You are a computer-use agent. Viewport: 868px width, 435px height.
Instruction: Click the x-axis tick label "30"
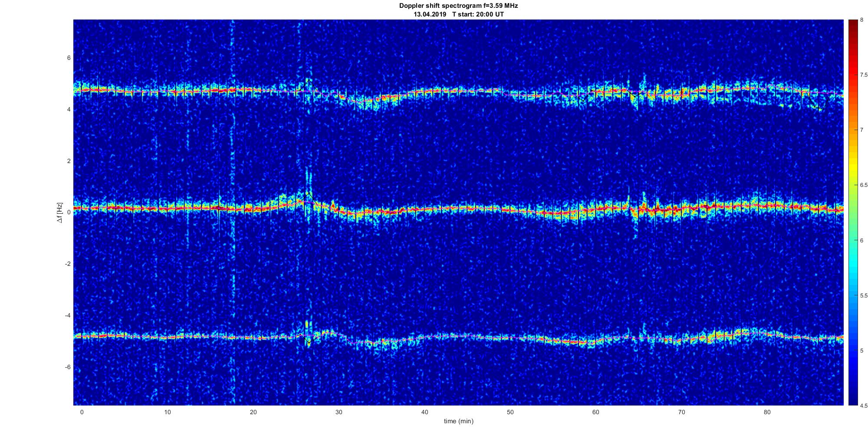click(339, 412)
